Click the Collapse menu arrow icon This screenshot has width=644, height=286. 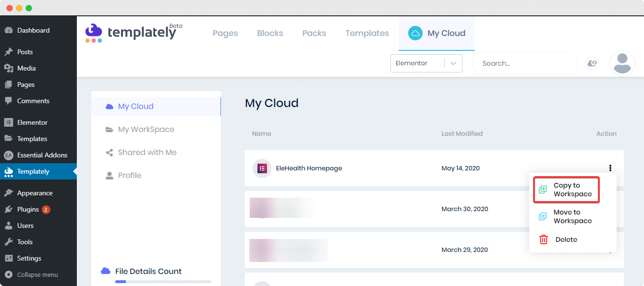[x=9, y=275]
